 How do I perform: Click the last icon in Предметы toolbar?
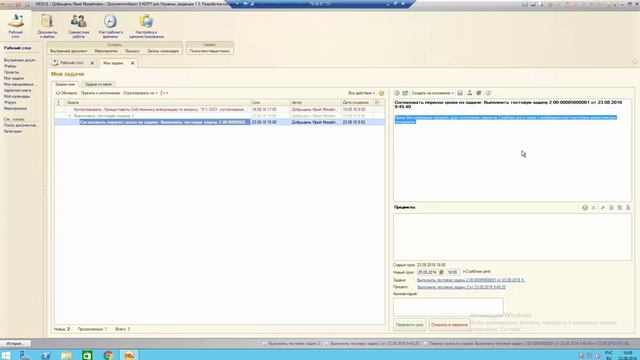click(x=628, y=208)
